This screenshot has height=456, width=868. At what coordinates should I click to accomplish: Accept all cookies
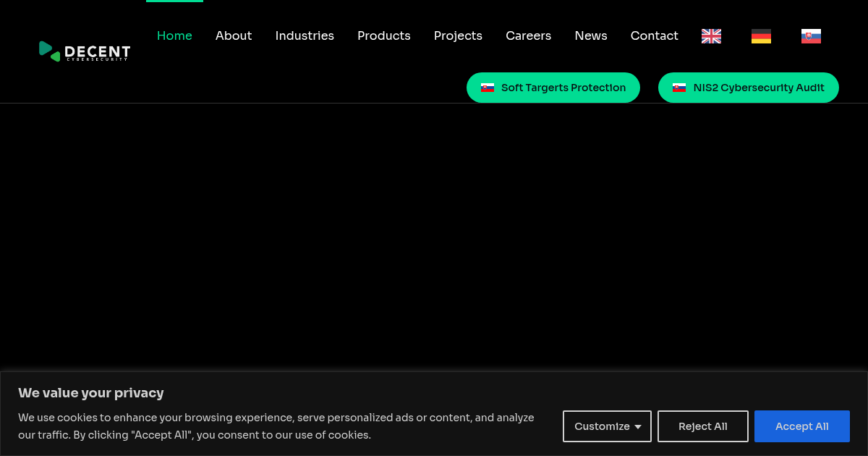[x=802, y=426]
